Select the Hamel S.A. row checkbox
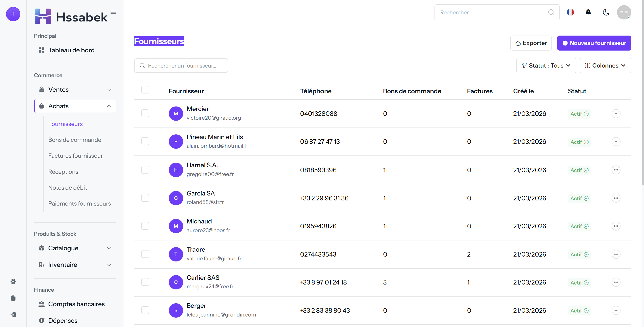 click(145, 170)
